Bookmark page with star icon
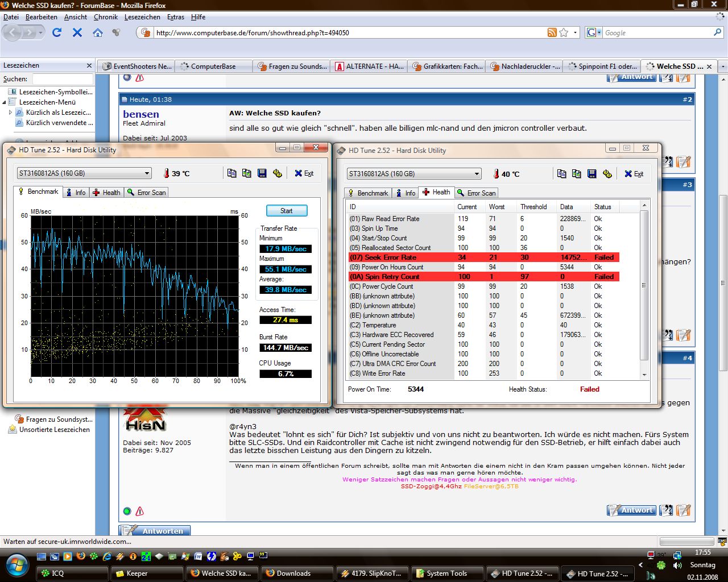This screenshot has width=728, height=582. click(x=564, y=32)
